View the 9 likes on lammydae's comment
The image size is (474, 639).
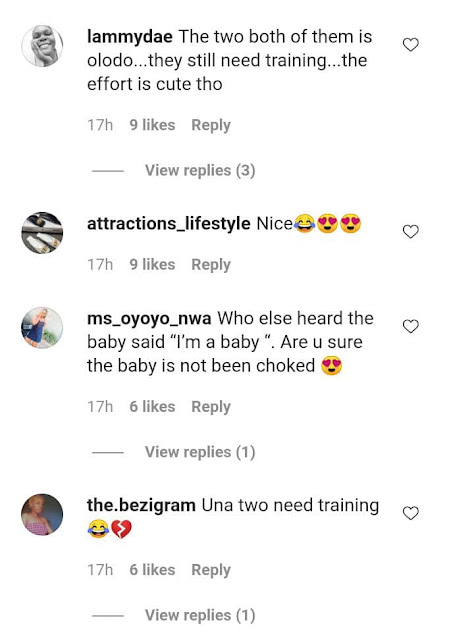152,125
